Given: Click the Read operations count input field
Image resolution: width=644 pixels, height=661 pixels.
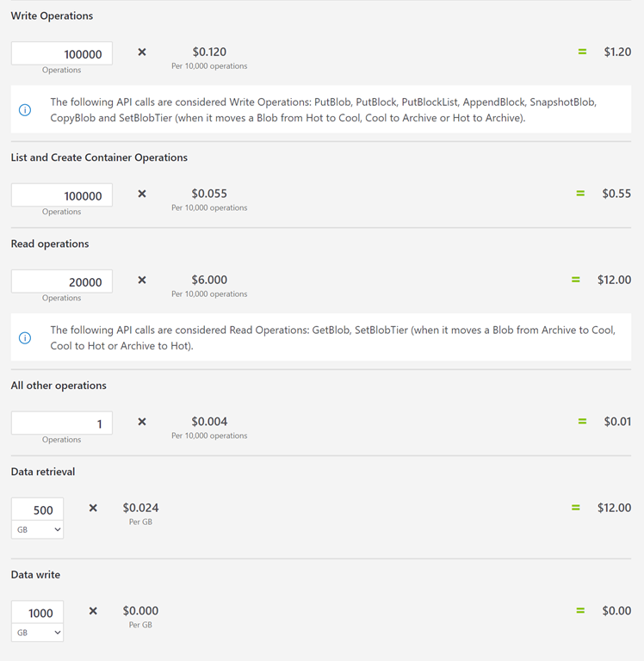Looking at the screenshot, I should [62, 281].
